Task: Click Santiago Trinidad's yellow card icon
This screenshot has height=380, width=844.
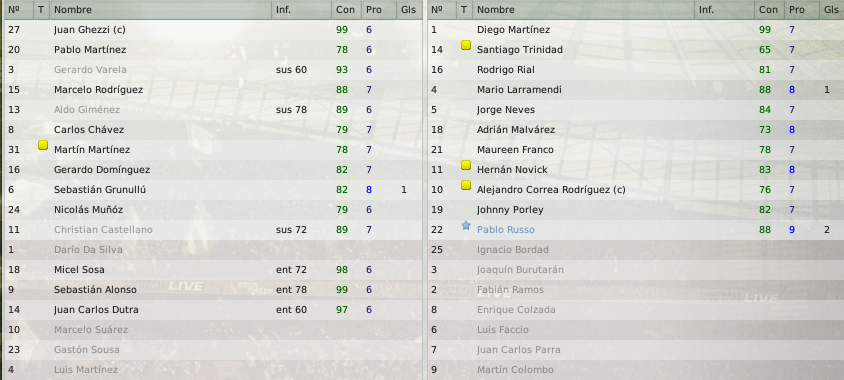Action: pos(466,45)
